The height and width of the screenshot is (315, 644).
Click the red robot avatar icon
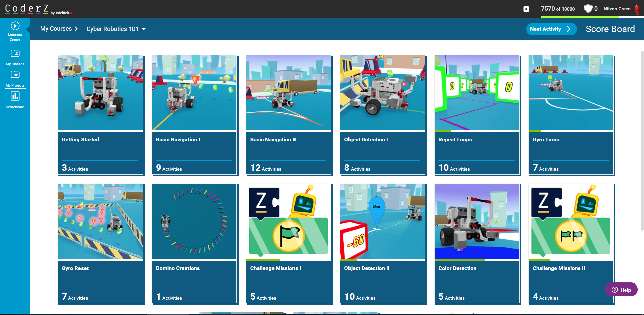637,9
